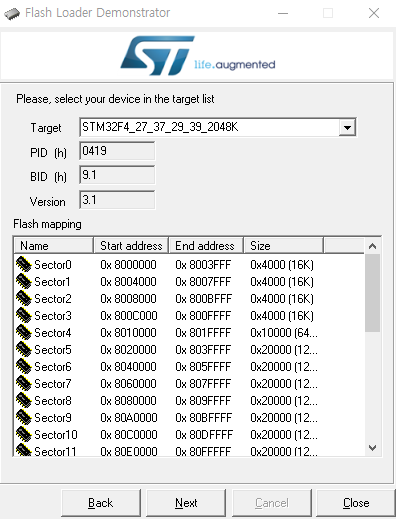Viewport: 396px width, 519px height.
Task: Click the Sector1 chip icon
Action: (23, 281)
